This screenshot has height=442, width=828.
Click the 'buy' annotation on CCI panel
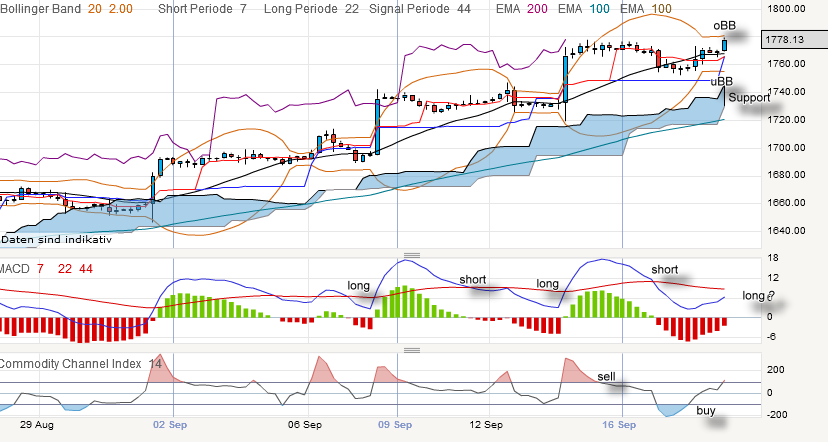705,410
